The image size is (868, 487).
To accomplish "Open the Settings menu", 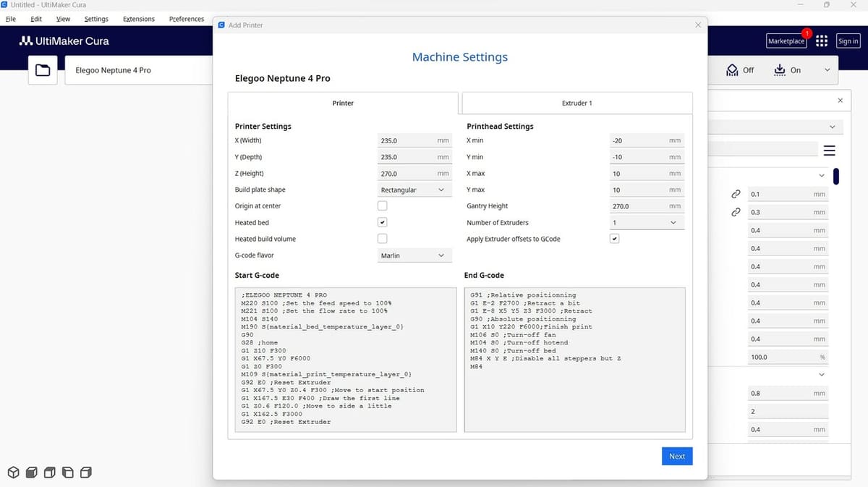I will (x=96, y=19).
